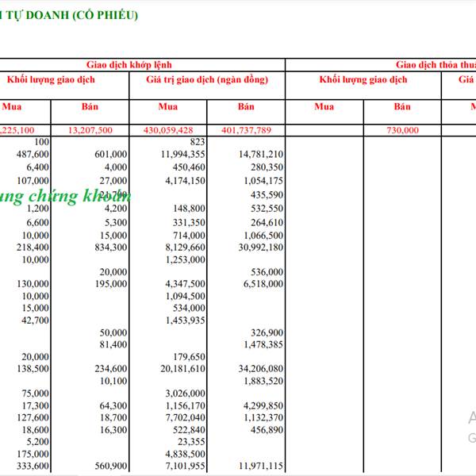
Task: Select cell 487,600
Action: pyautogui.click(x=33, y=154)
